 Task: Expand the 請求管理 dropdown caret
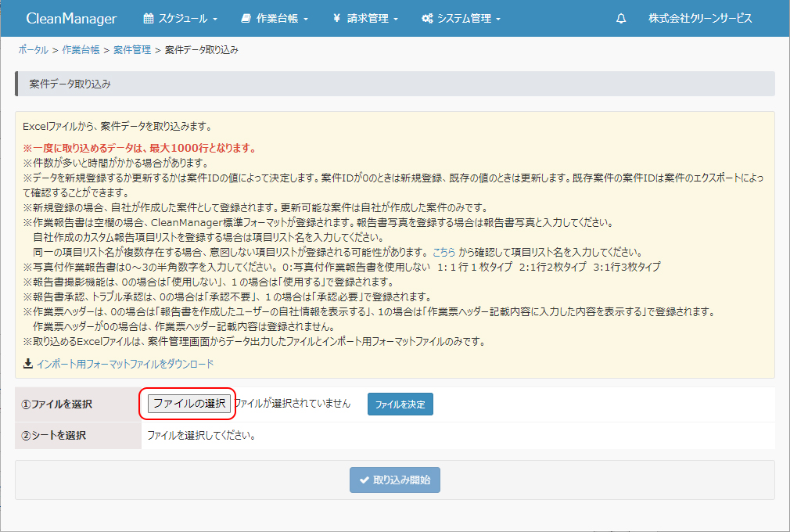click(x=397, y=19)
